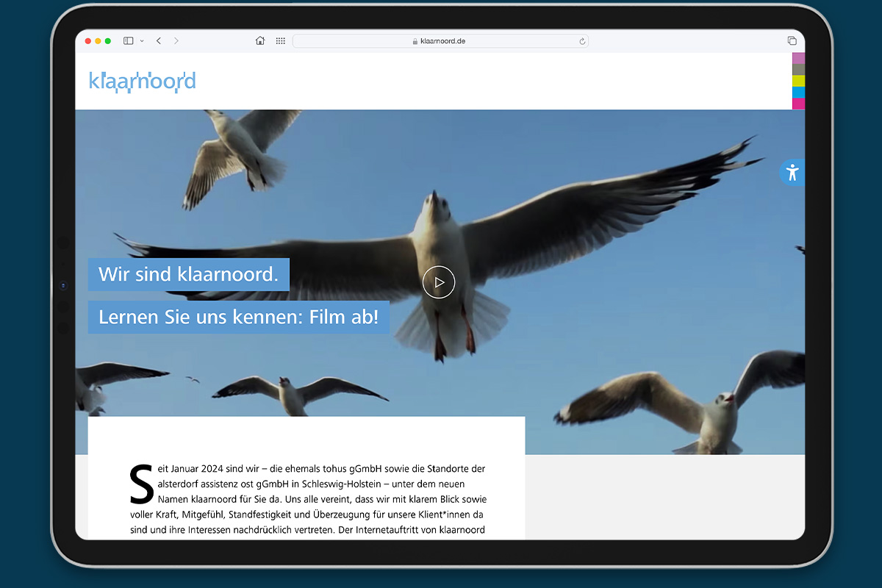Screen dimensions: 882x588
Task: Click the klaarnoord.de address bar
Action: click(441, 41)
